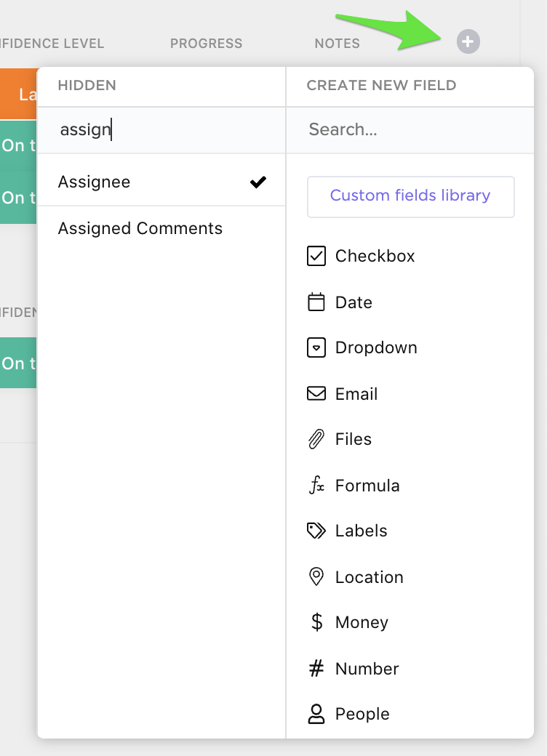
Task: Pick the Labels tag icon
Action: (x=316, y=531)
